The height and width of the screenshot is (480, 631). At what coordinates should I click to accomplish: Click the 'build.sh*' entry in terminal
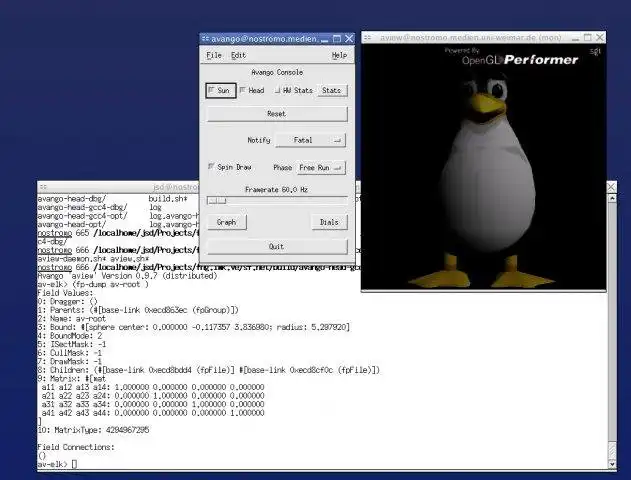pyautogui.click(x=168, y=199)
